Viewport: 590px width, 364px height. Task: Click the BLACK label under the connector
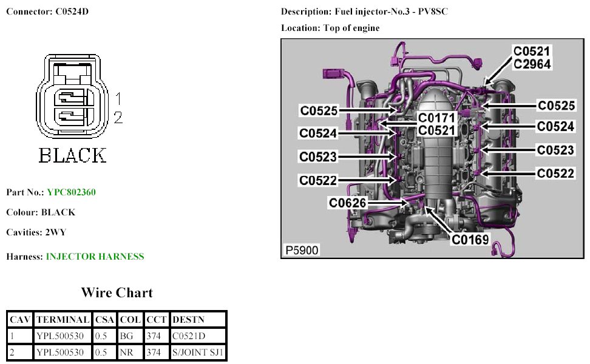pyautogui.click(x=72, y=155)
